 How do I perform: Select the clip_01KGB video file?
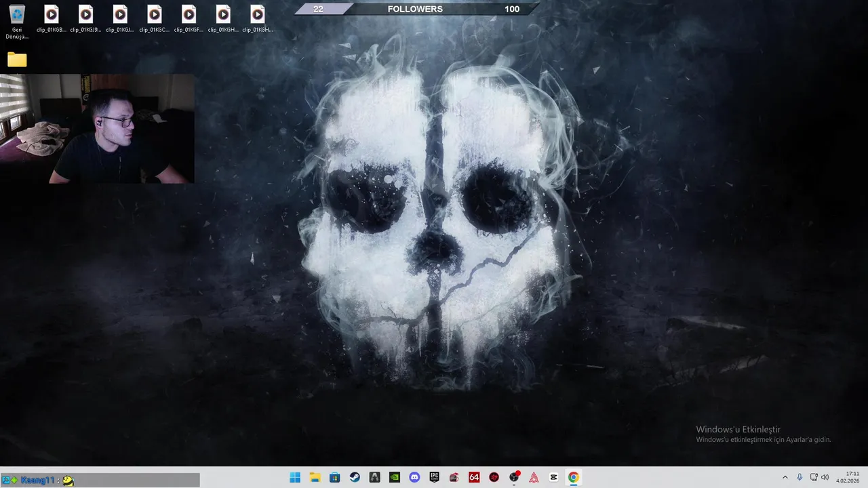pyautogui.click(x=52, y=19)
